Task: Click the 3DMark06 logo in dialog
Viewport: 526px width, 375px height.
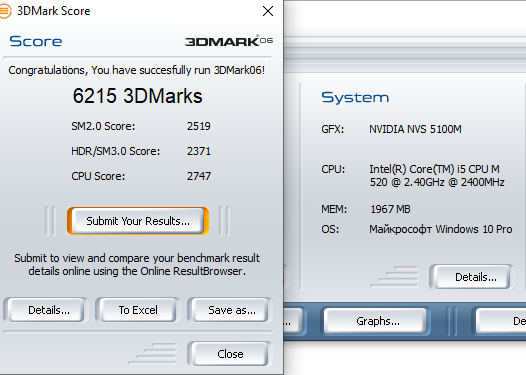Action: coord(229,41)
